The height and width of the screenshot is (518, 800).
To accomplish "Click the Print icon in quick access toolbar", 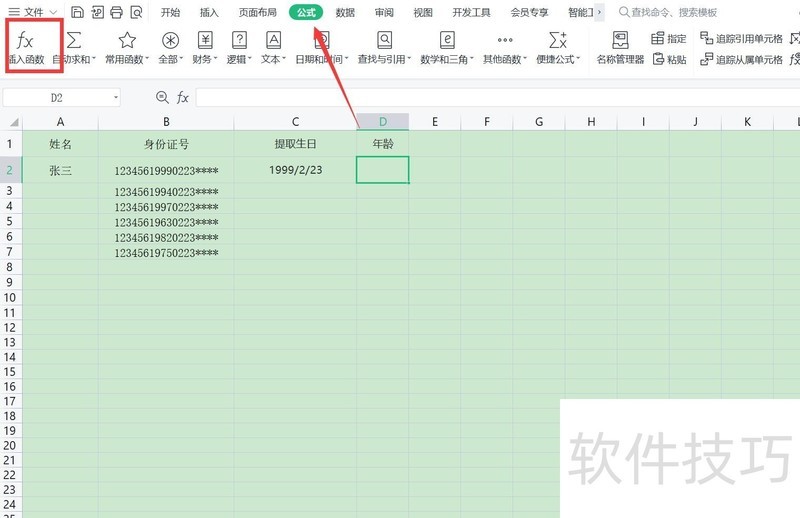I will [x=116, y=12].
